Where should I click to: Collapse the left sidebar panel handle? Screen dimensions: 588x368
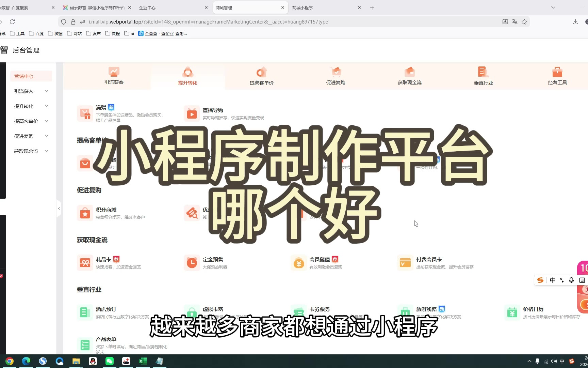point(59,209)
